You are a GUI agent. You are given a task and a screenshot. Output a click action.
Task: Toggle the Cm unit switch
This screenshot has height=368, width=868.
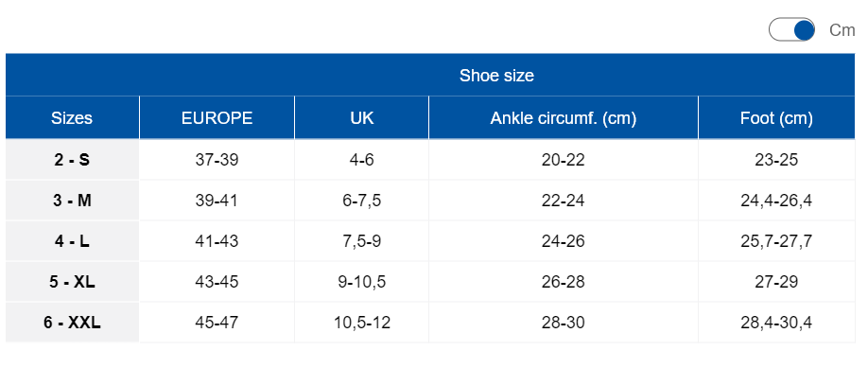tap(791, 29)
